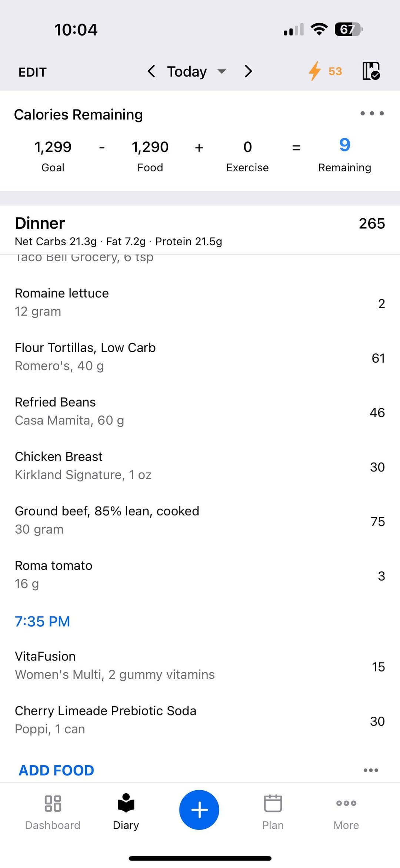This screenshot has height=868, width=400.
Task: Switch to the Plan tab
Action: (x=273, y=812)
